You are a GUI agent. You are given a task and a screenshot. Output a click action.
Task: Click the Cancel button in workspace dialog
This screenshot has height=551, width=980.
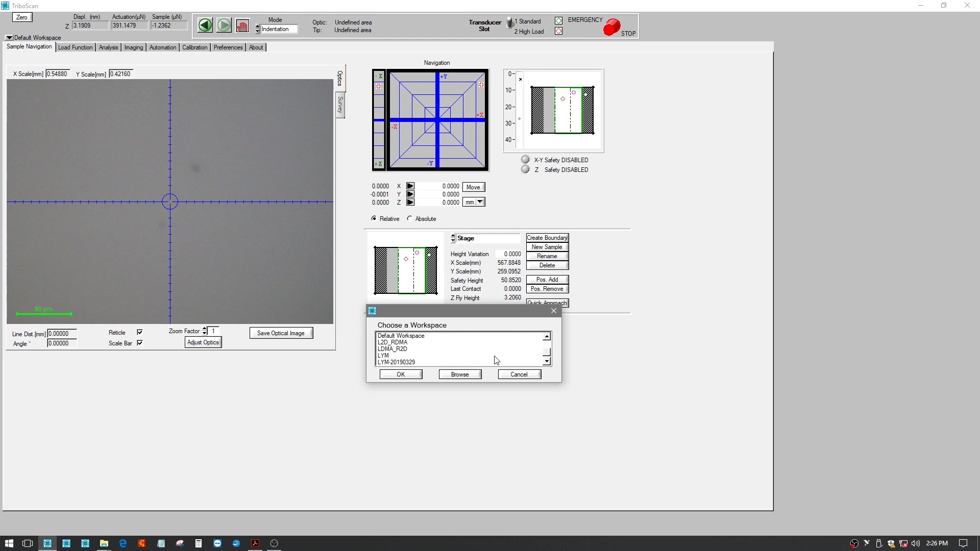click(x=520, y=374)
